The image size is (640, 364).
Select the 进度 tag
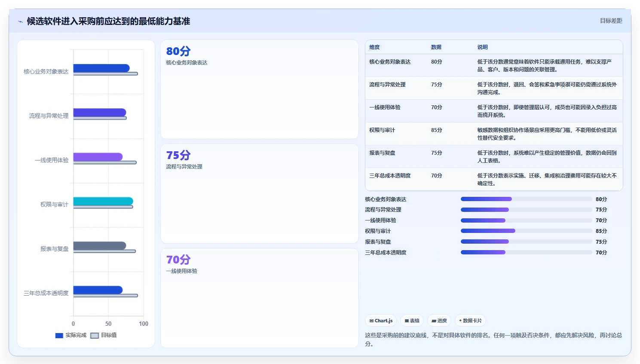click(439, 321)
